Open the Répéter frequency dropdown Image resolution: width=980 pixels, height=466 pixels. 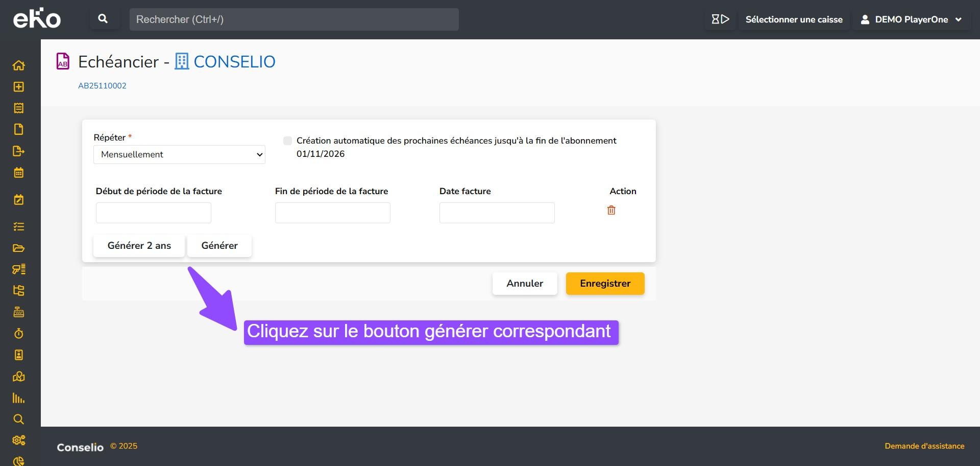179,154
